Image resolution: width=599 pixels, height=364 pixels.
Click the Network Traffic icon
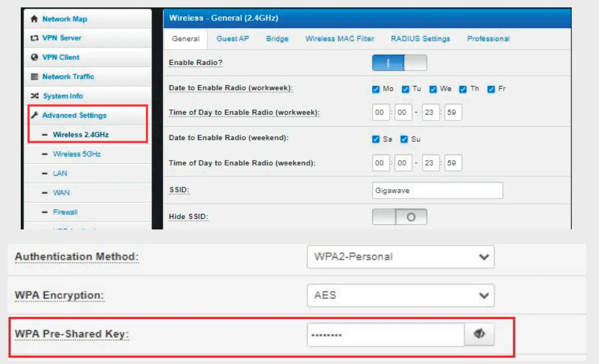click(x=34, y=77)
